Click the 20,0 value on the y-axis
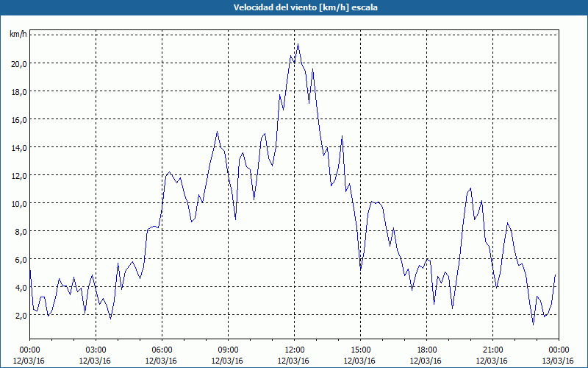This screenshot has height=368, width=588. pos(19,64)
